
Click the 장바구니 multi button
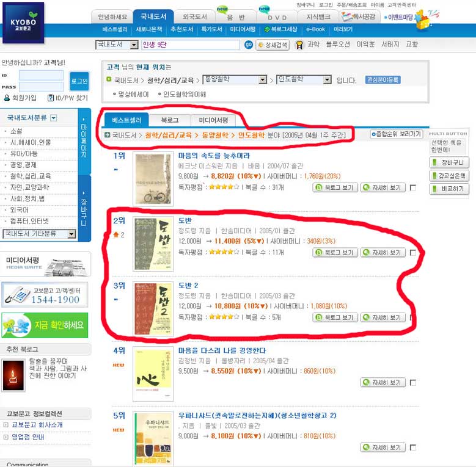click(x=449, y=162)
